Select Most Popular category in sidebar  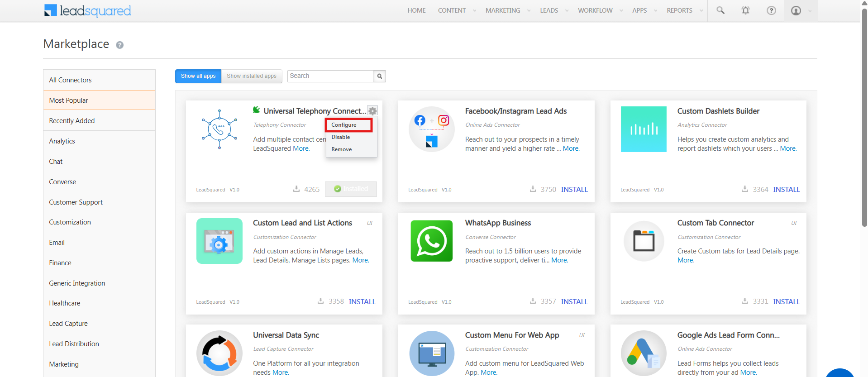click(99, 100)
